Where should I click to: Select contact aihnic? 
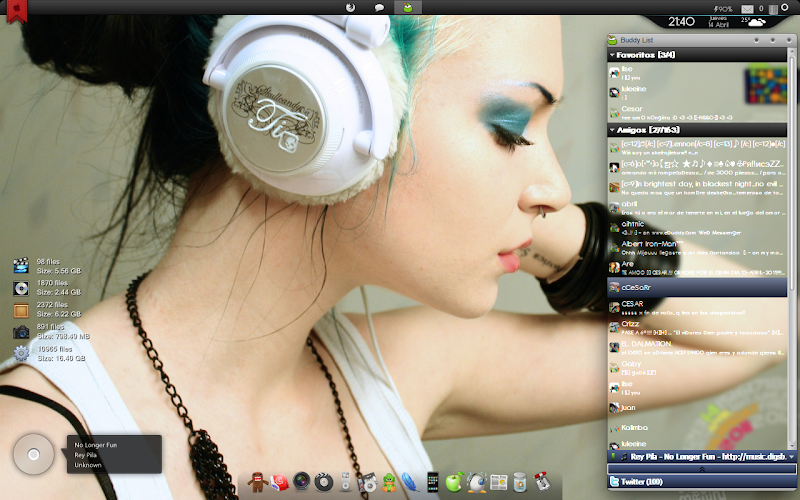(697, 228)
